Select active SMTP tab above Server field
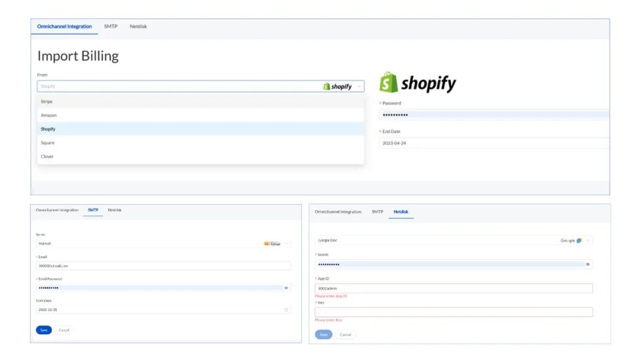Screen dimensions: 644x363 (93, 210)
